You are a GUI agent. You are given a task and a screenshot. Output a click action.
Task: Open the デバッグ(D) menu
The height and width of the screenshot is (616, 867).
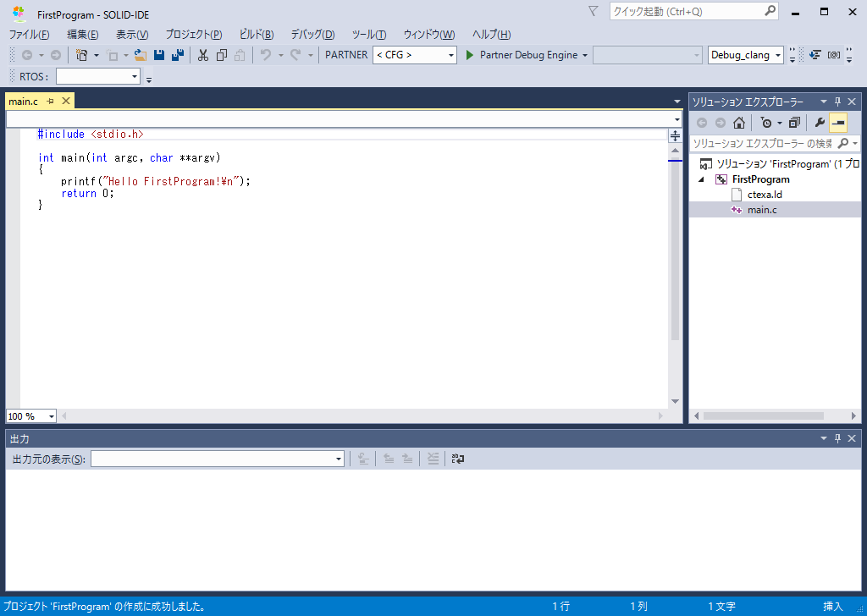[x=312, y=35]
